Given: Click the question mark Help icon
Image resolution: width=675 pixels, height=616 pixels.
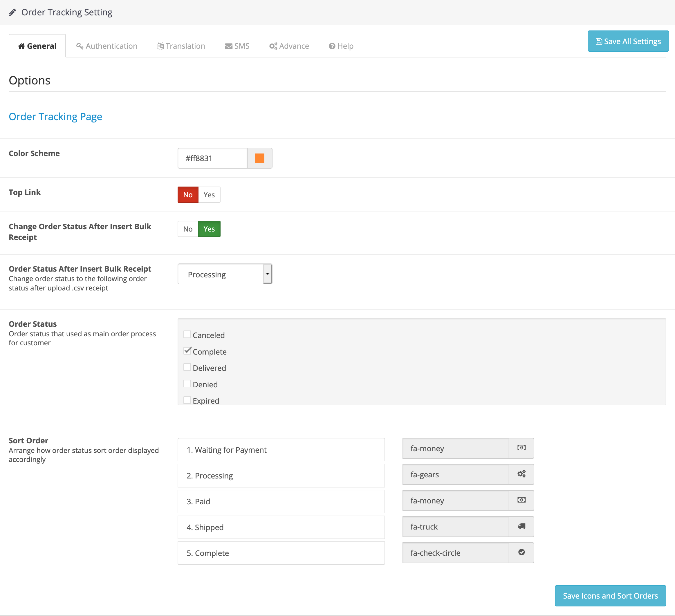Looking at the screenshot, I should (x=332, y=46).
